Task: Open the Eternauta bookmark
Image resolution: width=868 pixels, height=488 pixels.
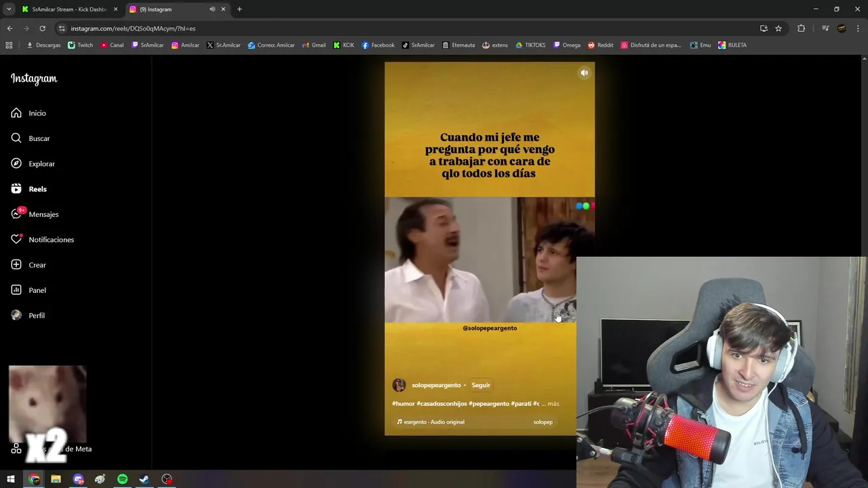Action: tap(458, 45)
